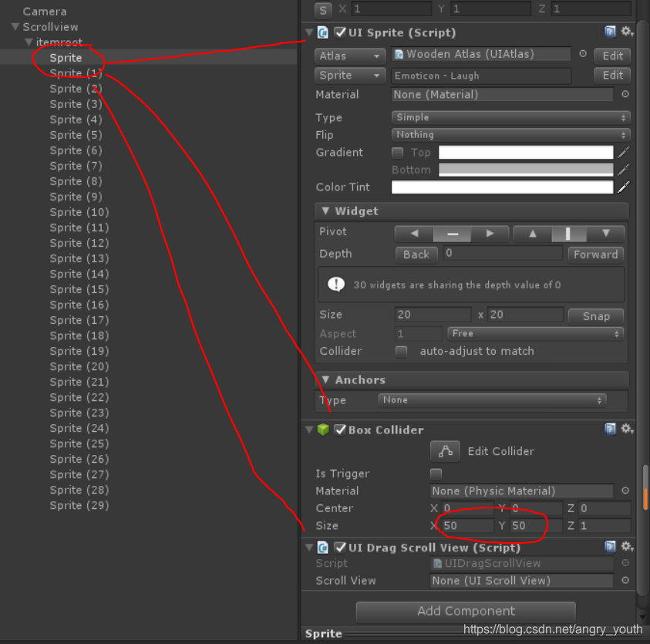Collapse the Scrollview hierarchy node
Image resolution: width=650 pixels, height=644 pixels.
click(x=15, y=27)
